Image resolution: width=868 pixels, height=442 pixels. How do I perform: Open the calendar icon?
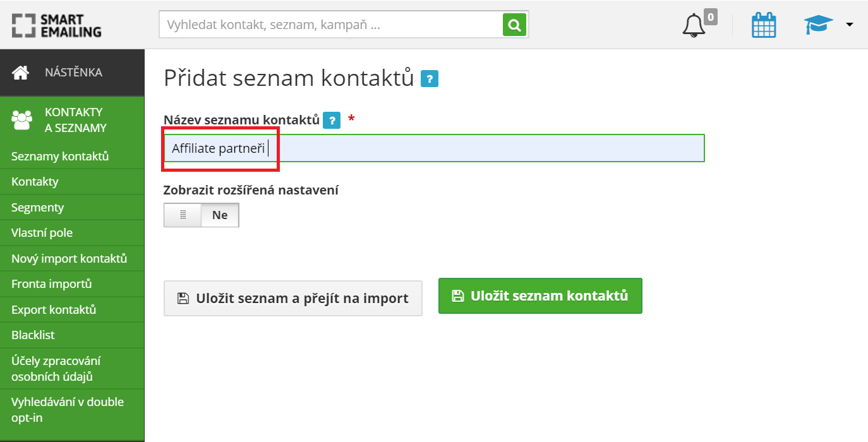764,25
